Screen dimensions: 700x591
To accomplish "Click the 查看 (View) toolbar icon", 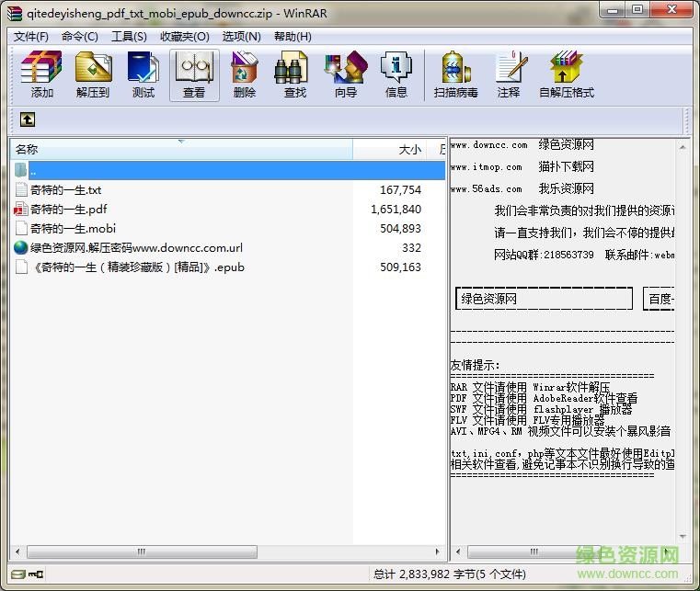I will pos(194,74).
